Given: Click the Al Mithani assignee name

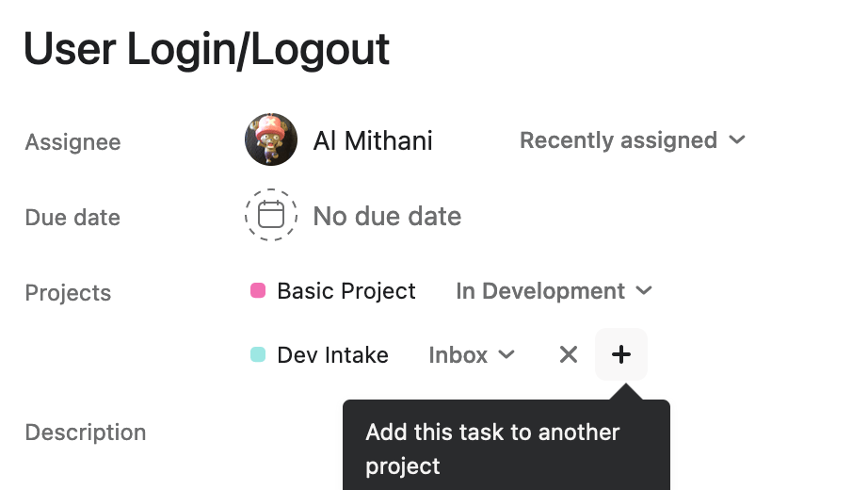Looking at the screenshot, I should tap(373, 140).
